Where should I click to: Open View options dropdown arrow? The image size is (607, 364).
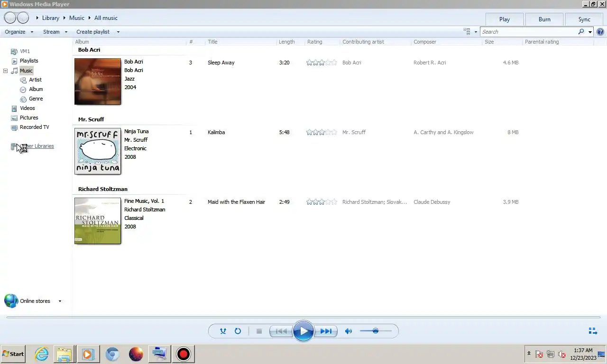click(x=476, y=32)
